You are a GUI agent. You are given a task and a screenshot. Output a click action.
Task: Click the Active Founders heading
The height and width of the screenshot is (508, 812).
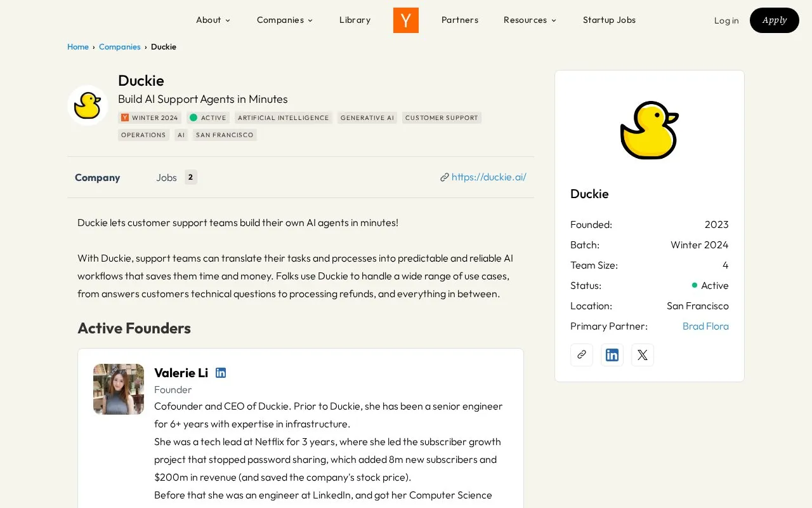point(134,328)
